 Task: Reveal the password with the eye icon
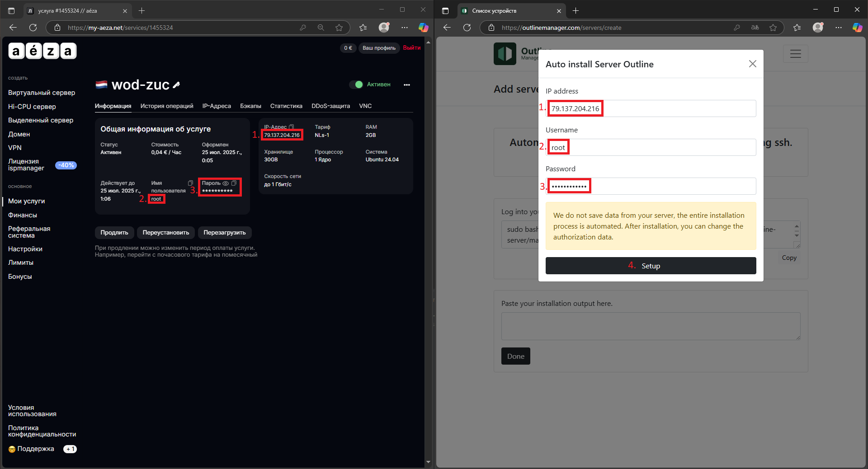click(x=226, y=183)
